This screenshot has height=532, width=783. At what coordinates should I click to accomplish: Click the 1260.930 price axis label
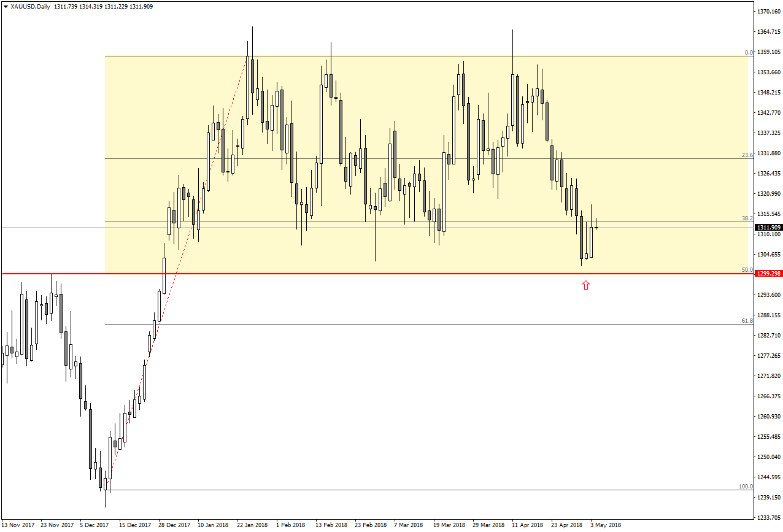point(769,417)
